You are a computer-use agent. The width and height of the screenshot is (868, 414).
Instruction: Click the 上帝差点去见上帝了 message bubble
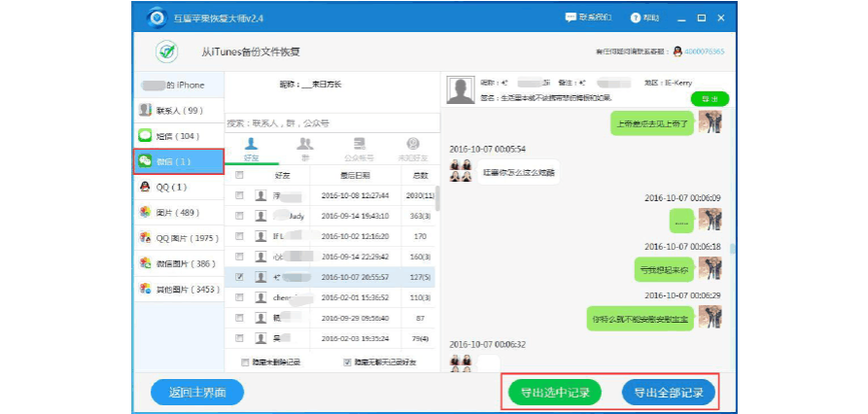pos(652,122)
